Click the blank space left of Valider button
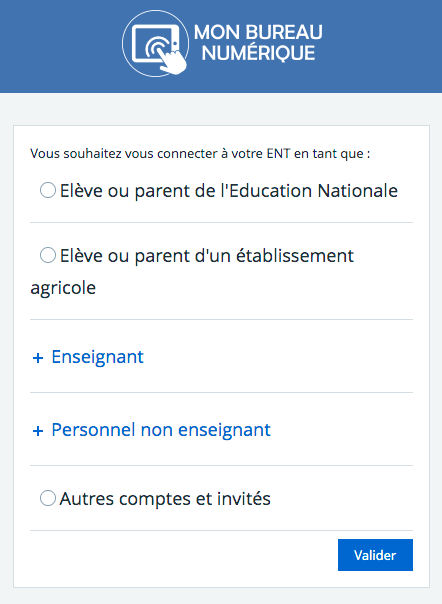The width and height of the screenshot is (442, 604). tap(184, 555)
